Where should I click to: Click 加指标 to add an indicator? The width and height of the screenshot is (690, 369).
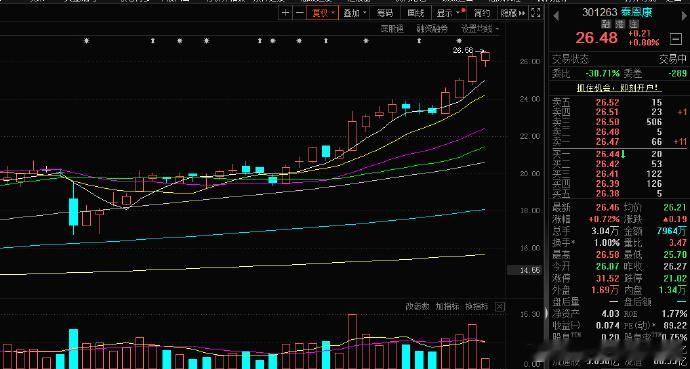tap(447, 306)
